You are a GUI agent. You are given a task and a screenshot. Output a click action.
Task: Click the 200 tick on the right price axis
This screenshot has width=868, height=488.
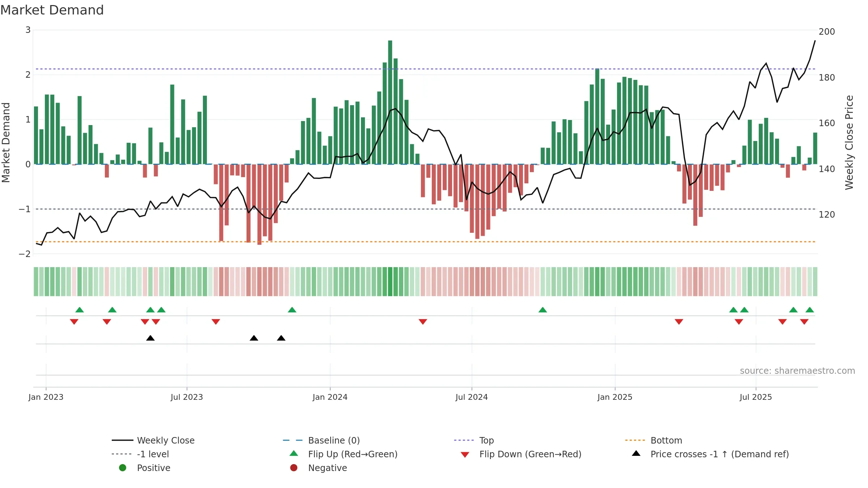[827, 32]
